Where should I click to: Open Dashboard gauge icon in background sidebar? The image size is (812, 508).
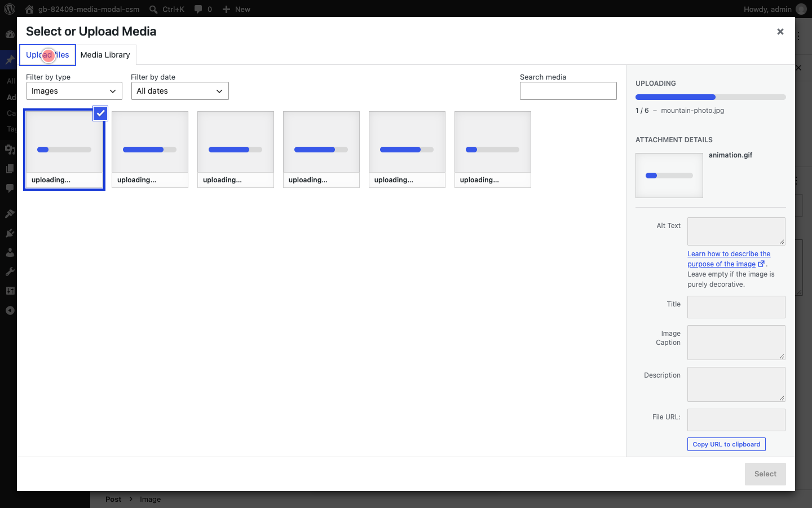click(x=10, y=34)
